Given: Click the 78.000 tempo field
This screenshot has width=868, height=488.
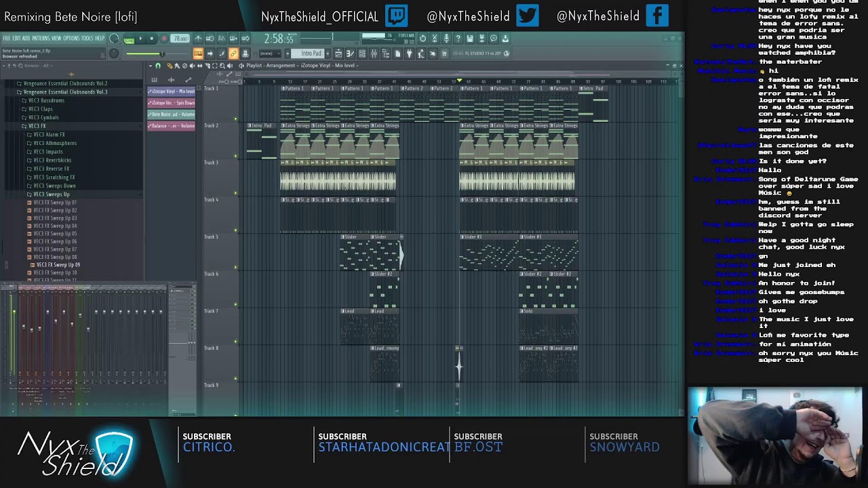Looking at the screenshot, I should coord(180,39).
